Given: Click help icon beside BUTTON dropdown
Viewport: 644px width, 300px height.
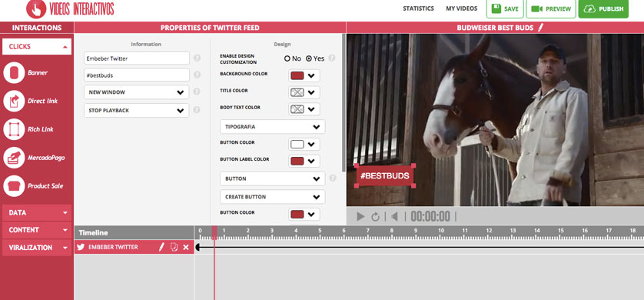Looking at the screenshot, I should tap(333, 178).
